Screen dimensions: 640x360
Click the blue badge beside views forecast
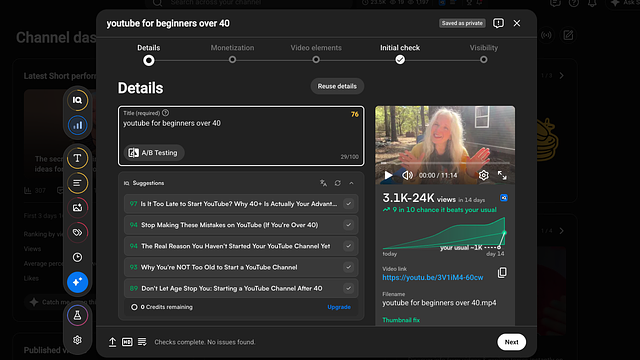[504, 198]
